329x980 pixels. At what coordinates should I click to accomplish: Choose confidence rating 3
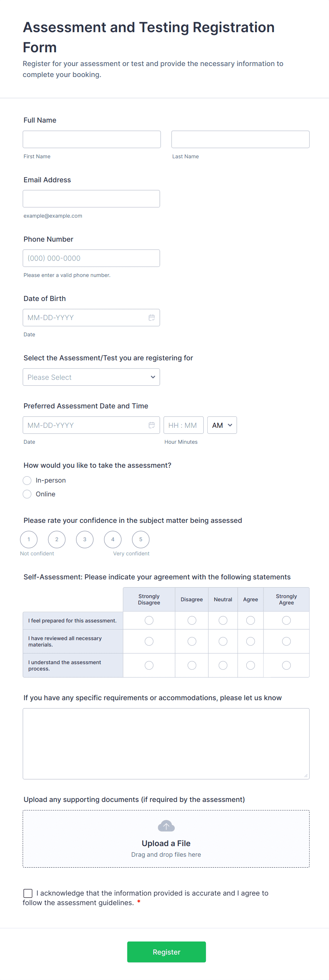coord(85,539)
